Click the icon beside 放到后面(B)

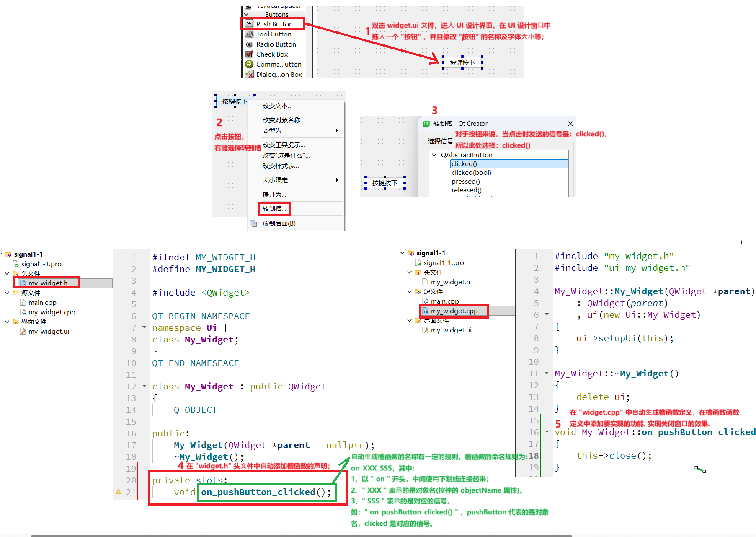[x=253, y=223]
